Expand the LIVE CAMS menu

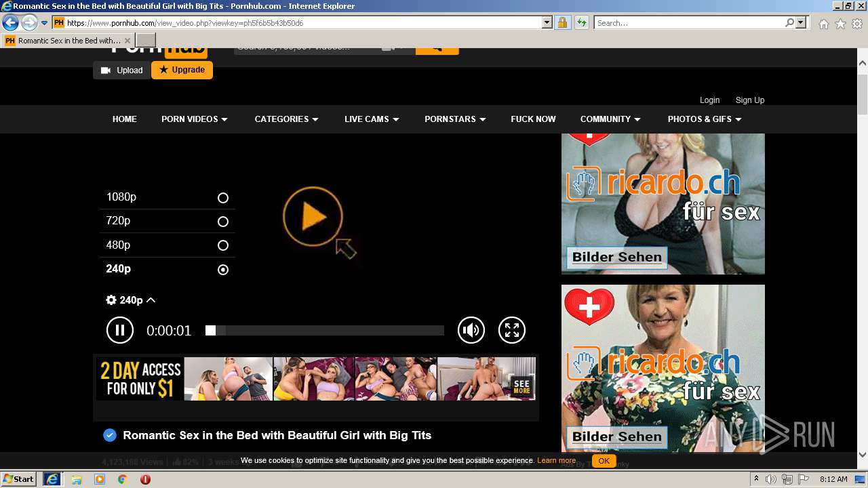click(372, 119)
